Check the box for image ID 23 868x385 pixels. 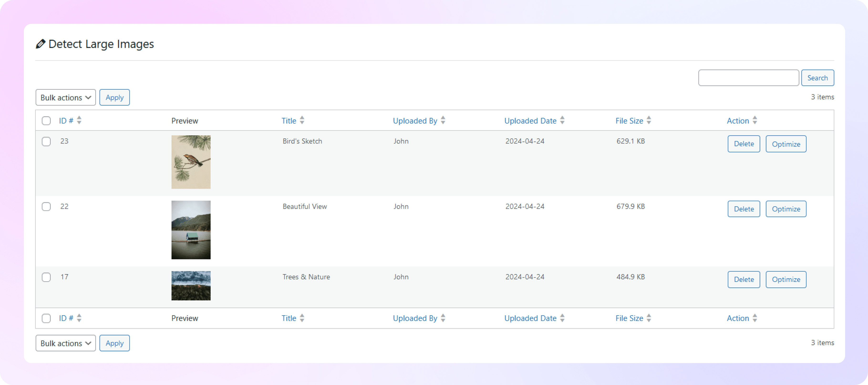(46, 141)
